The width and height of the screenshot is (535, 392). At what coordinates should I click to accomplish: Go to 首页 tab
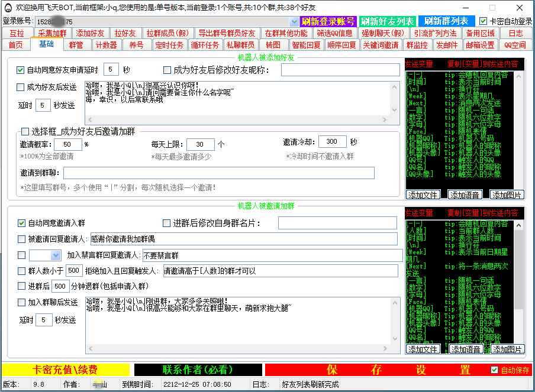point(16,45)
